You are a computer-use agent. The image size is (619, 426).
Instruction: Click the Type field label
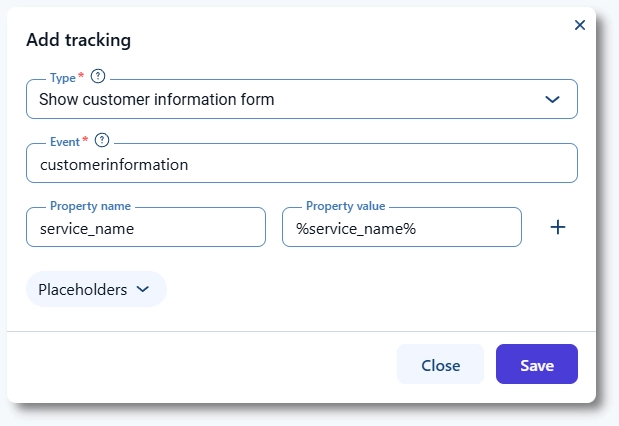click(61, 77)
